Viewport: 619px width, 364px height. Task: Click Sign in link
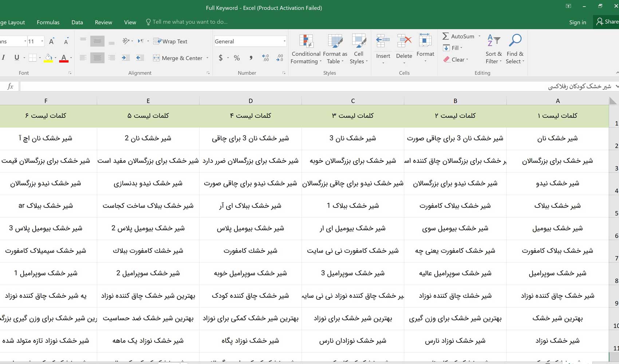(577, 22)
